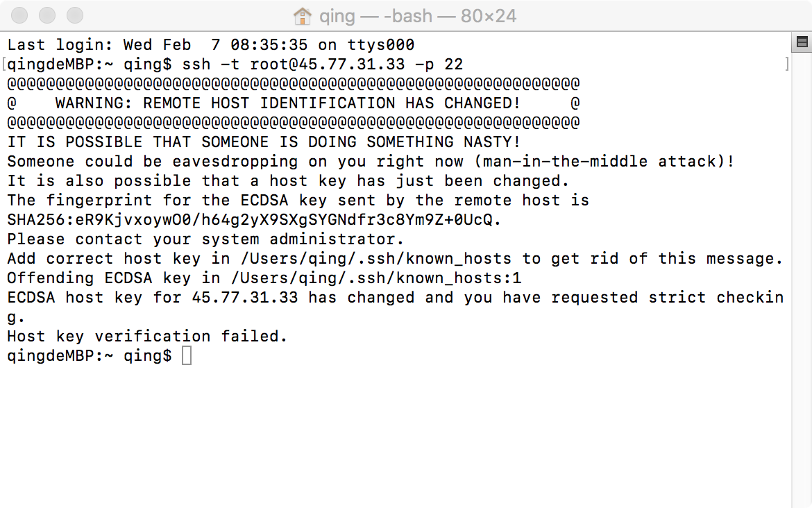The width and height of the screenshot is (812, 508).
Task: Click the ssh command 'root@45.77.31.33' text
Action: [x=328, y=65]
